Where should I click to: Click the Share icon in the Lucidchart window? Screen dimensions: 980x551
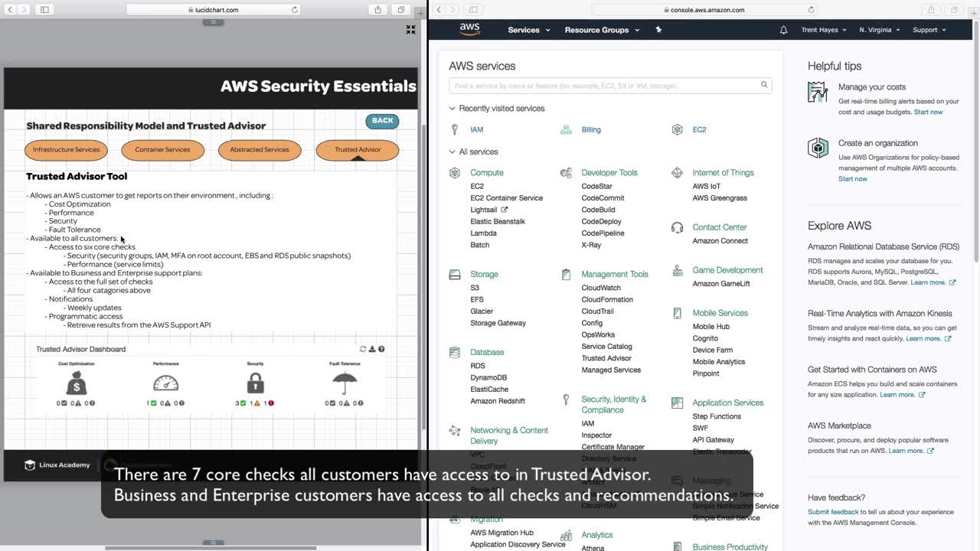377,10
